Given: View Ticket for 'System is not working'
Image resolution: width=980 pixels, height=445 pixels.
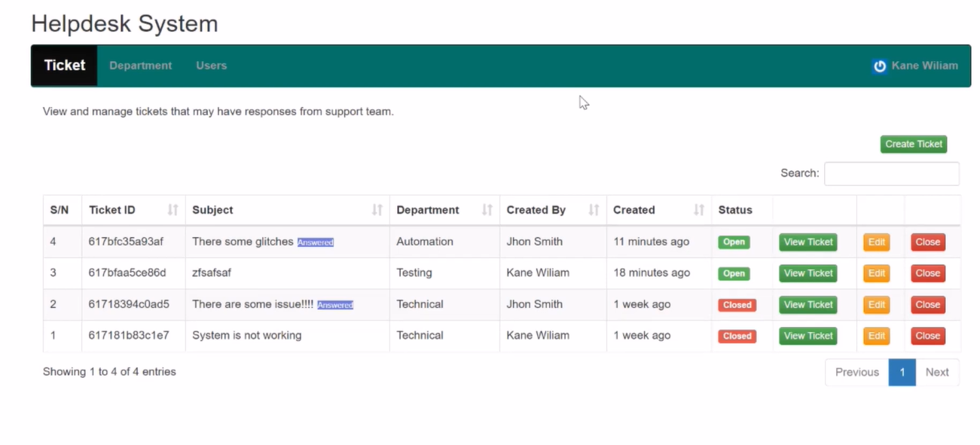Looking at the screenshot, I should pos(808,336).
